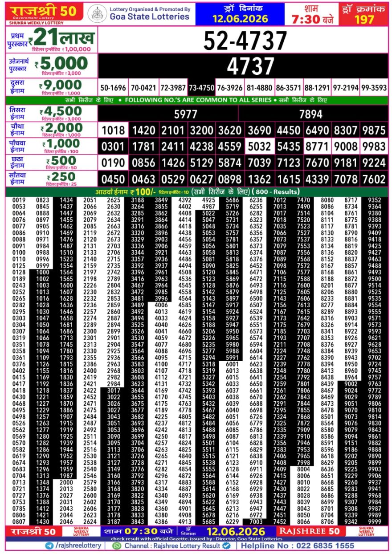
Task: Select sixth prize number 0190
Action: point(114,163)
